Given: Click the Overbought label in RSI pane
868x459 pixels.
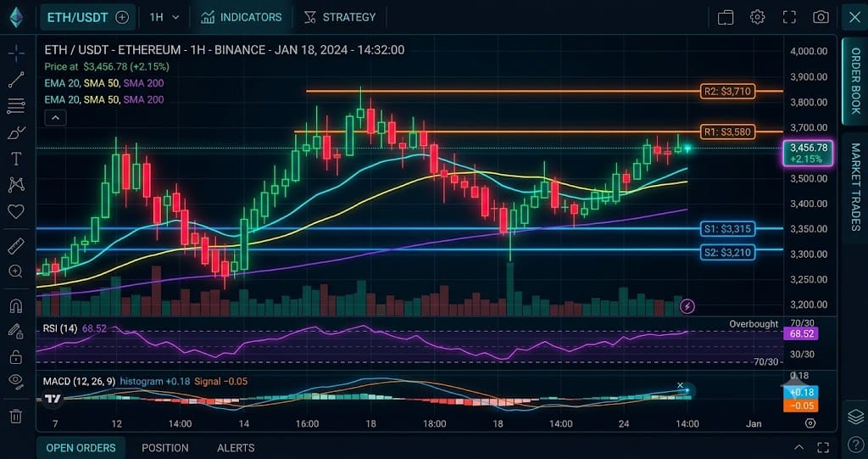Looking at the screenshot, I should 754,324.
